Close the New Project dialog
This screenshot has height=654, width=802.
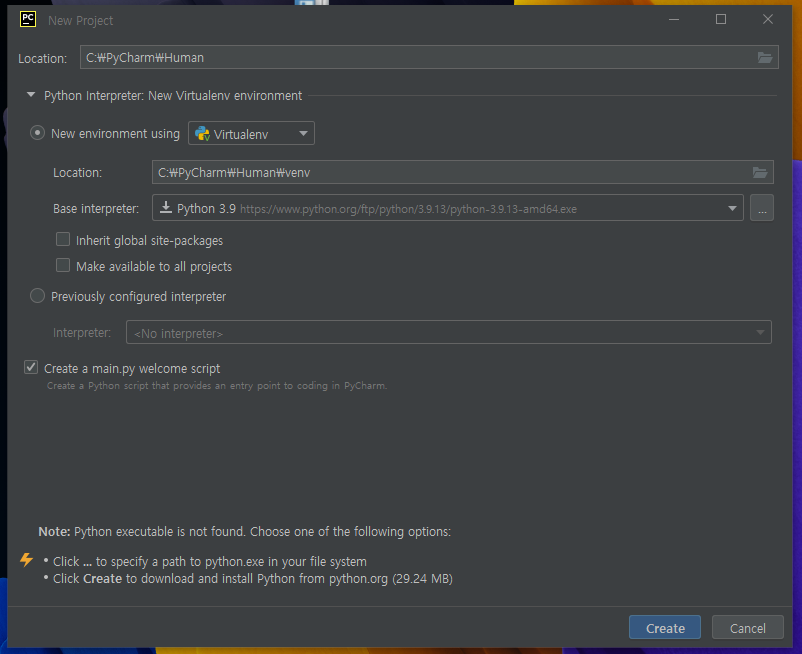[x=767, y=19]
